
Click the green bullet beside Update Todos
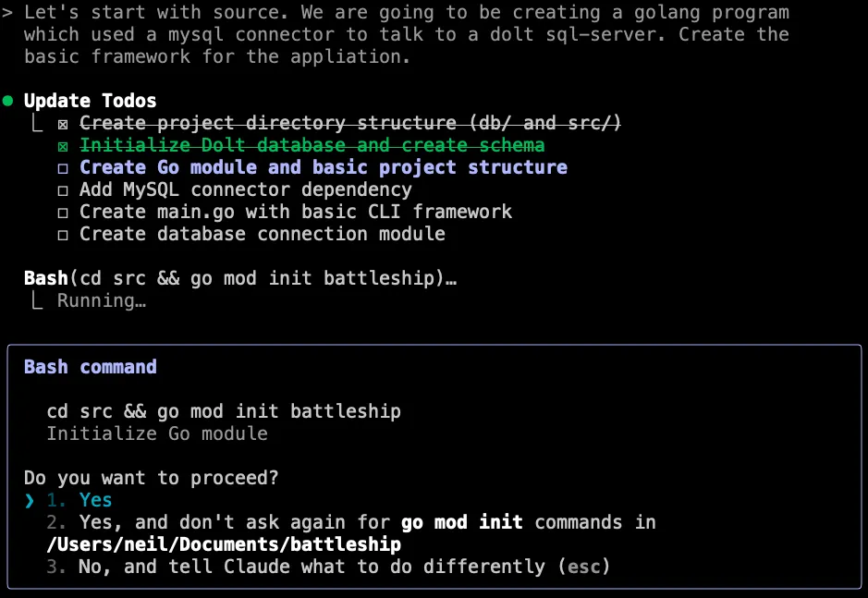coord(8,101)
